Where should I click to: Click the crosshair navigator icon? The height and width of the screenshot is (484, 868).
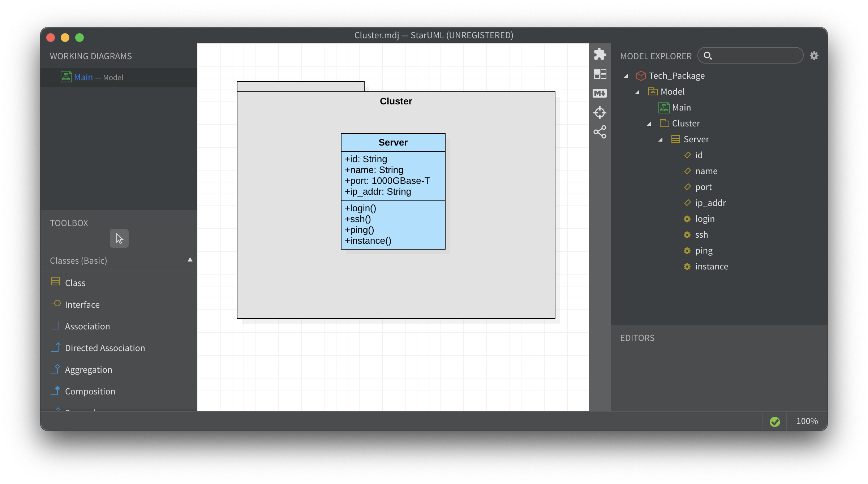coord(600,113)
